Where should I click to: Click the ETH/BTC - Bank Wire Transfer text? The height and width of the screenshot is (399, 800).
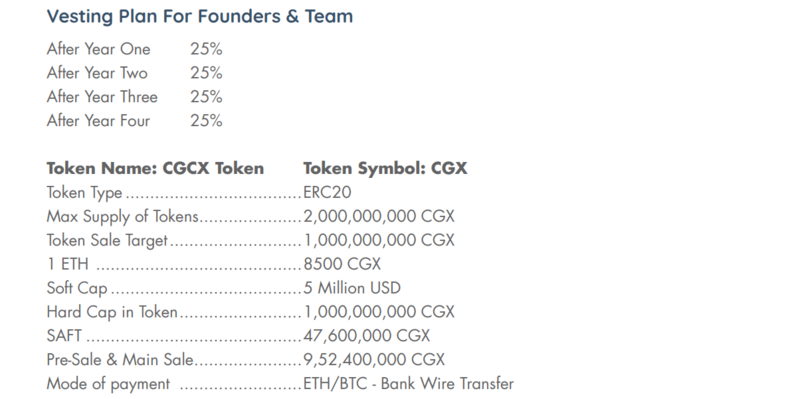pyautogui.click(x=409, y=384)
